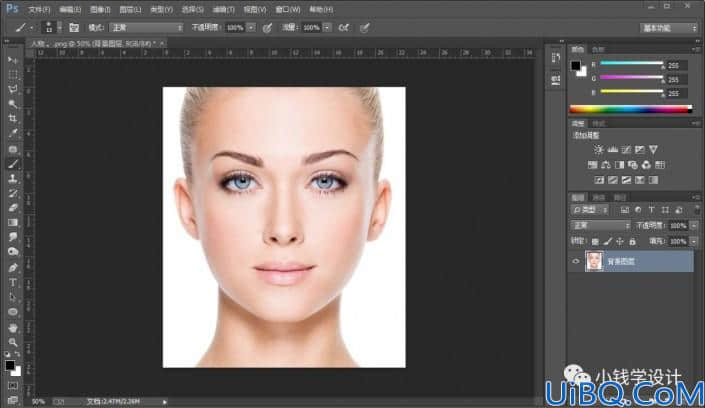Add Levels adjustment layer

point(612,149)
